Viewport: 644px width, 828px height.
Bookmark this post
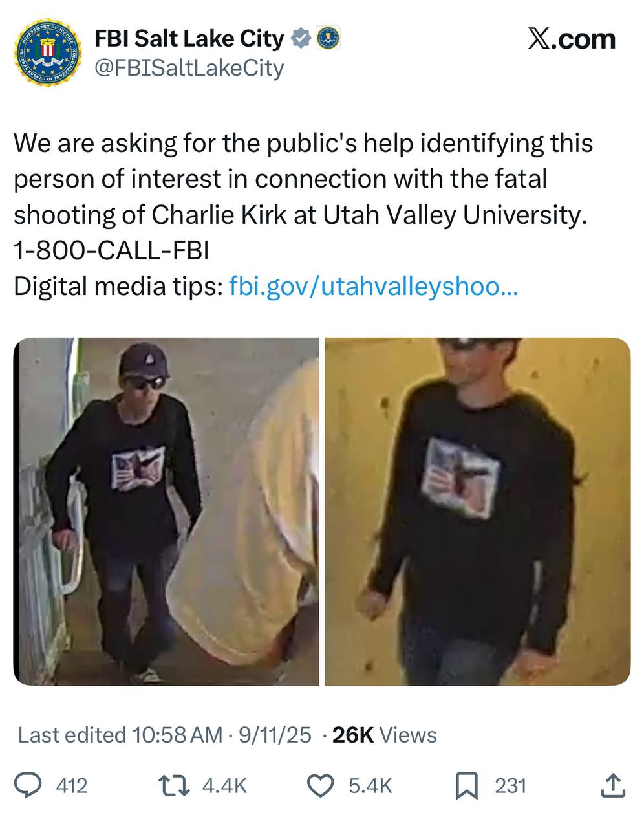pyautogui.click(x=467, y=785)
